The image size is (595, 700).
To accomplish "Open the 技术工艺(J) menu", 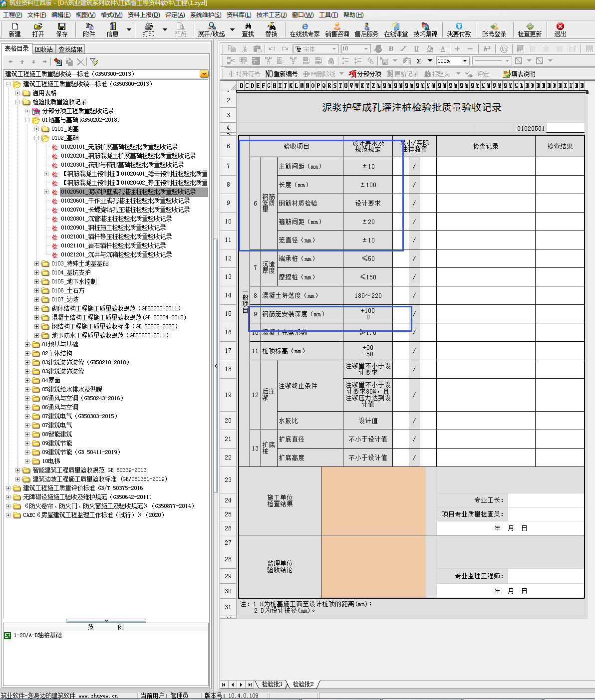I will pos(272,15).
